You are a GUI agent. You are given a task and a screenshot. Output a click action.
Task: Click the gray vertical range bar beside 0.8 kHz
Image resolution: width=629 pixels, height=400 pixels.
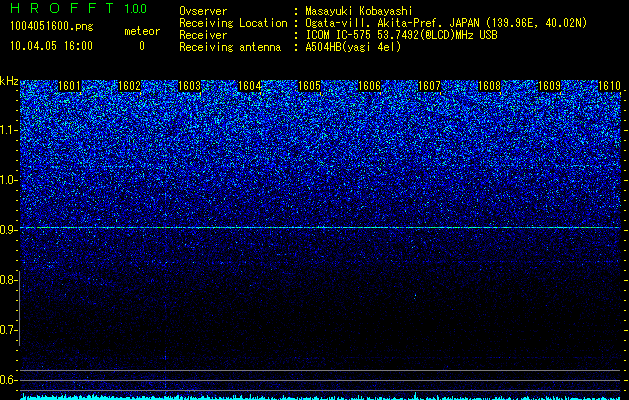coord(20,308)
